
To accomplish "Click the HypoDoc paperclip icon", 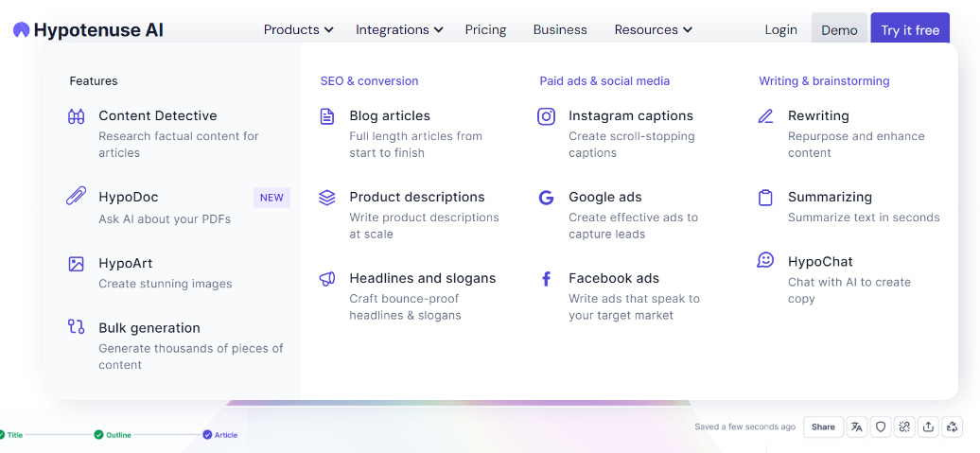I will pos(76,196).
